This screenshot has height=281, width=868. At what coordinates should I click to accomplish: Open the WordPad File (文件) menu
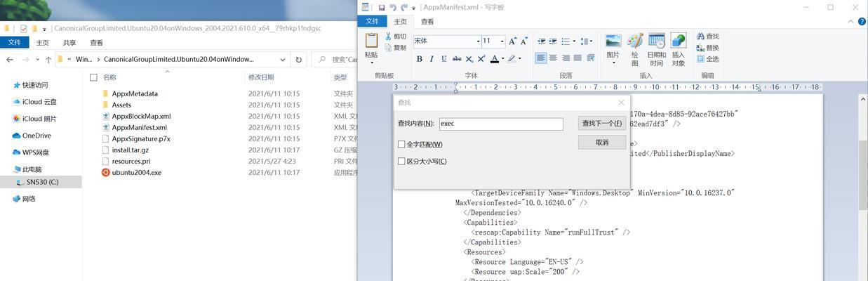[x=372, y=22]
